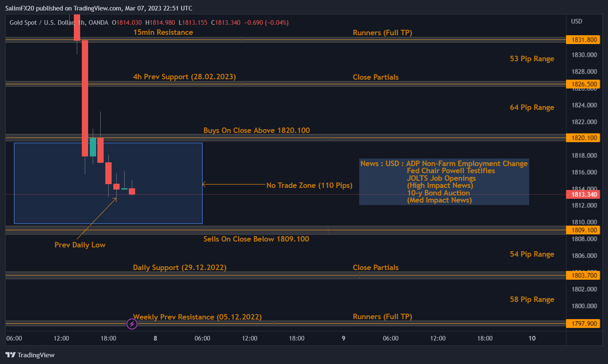Click the 1797.900 Weekly Resistance price tag

coord(584,323)
